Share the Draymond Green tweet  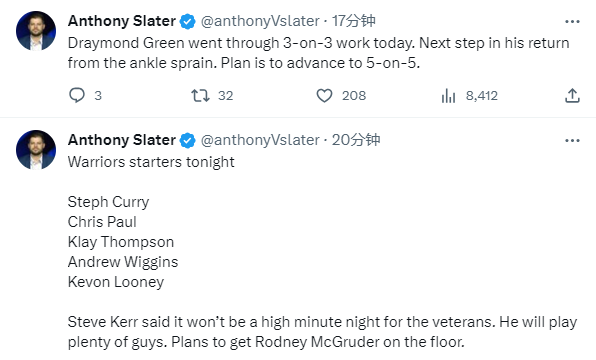click(x=572, y=95)
